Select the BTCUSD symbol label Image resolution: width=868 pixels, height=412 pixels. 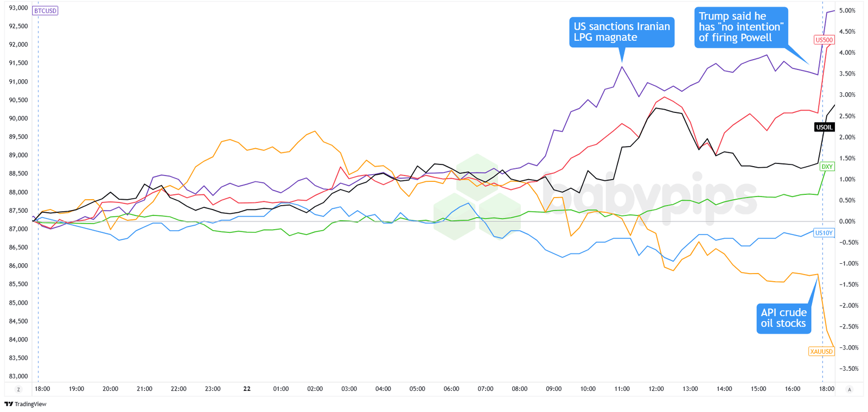45,11
